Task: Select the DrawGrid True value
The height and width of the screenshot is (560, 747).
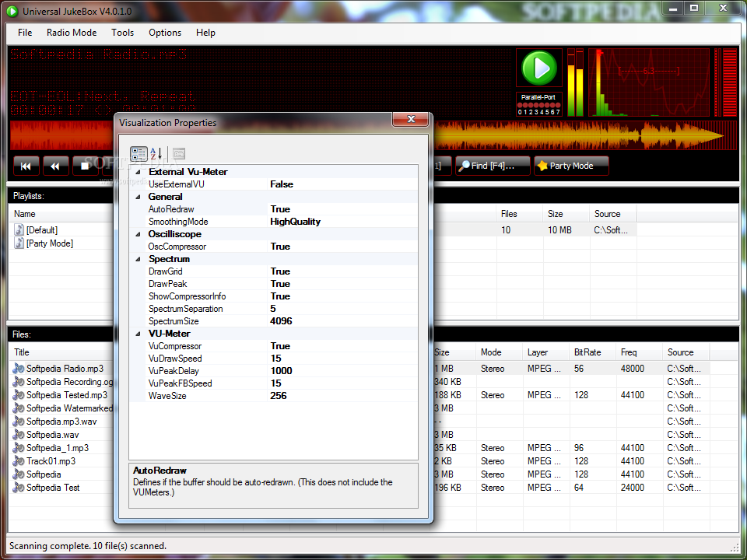Action: [x=280, y=271]
